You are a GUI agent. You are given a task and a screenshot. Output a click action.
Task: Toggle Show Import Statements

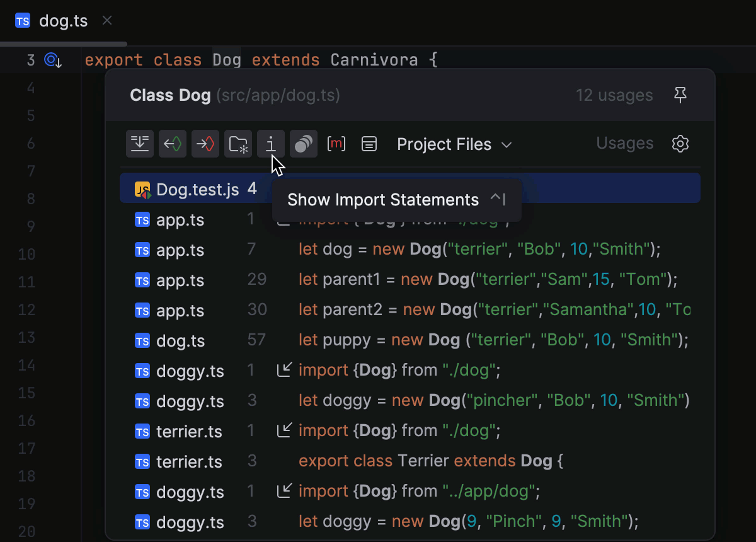pyautogui.click(x=270, y=144)
